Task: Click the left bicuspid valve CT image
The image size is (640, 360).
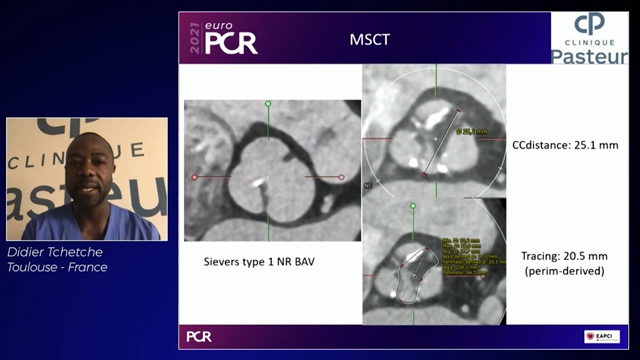Action: click(x=272, y=170)
